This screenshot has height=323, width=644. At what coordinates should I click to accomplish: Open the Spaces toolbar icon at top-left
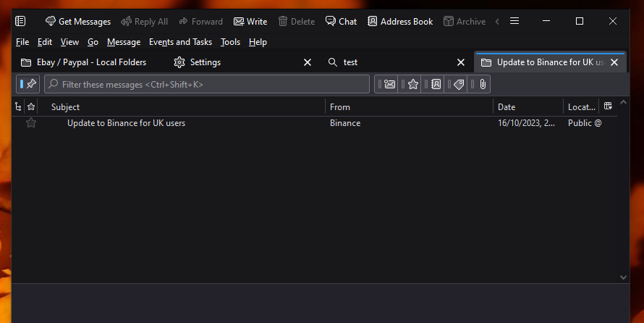pyautogui.click(x=20, y=22)
